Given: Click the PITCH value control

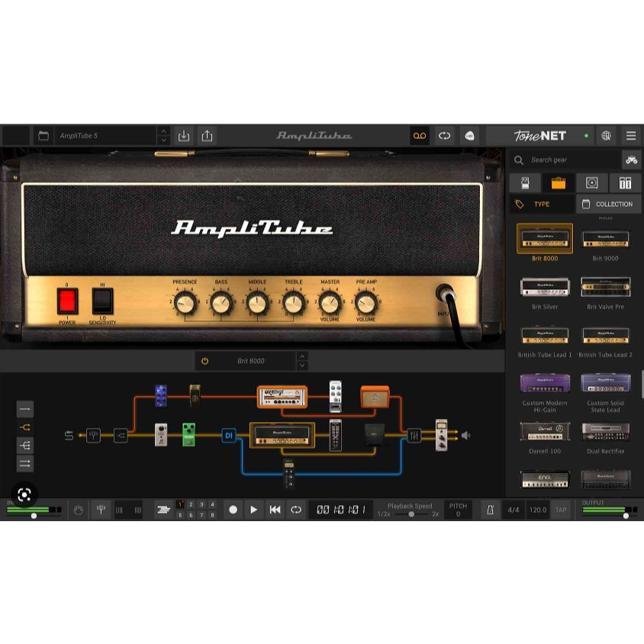Looking at the screenshot, I should (x=458, y=510).
